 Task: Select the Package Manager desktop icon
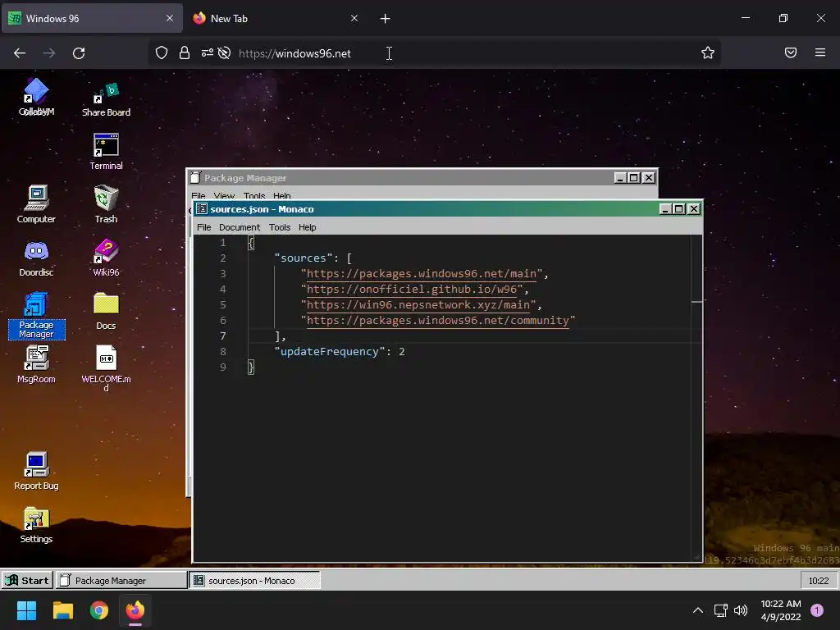click(x=36, y=316)
